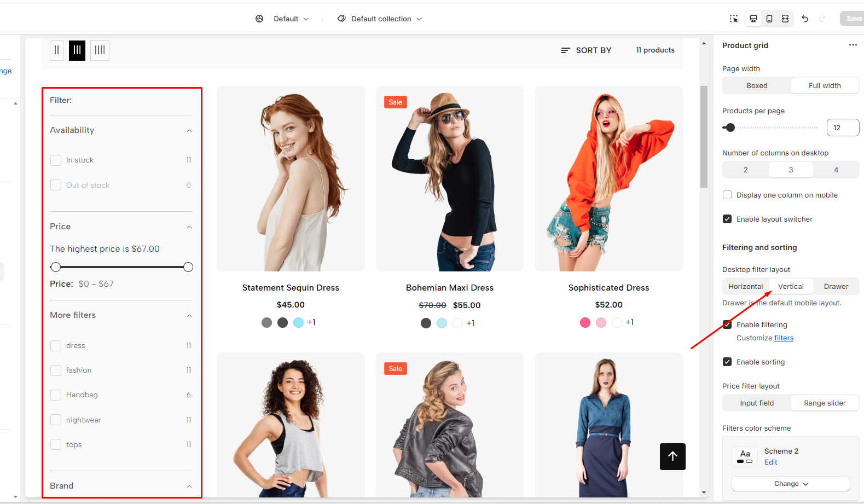
Task: Check the In stock filter
Action: (x=55, y=160)
